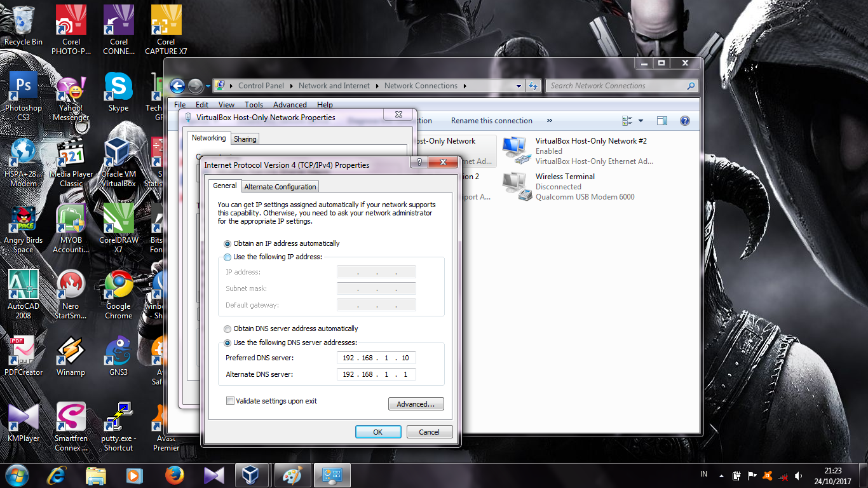Screen dimensions: 868x488
Task: Expand breadcrumb arrow after Control Panel
Action: point(292,86)
